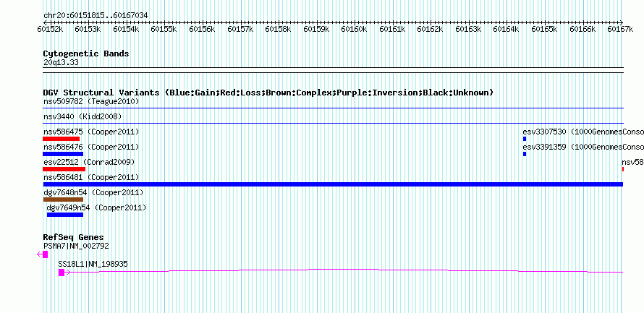Click the 60167k ruler position
The width and height of the screenshot is (644, 313).
[620, 29]
